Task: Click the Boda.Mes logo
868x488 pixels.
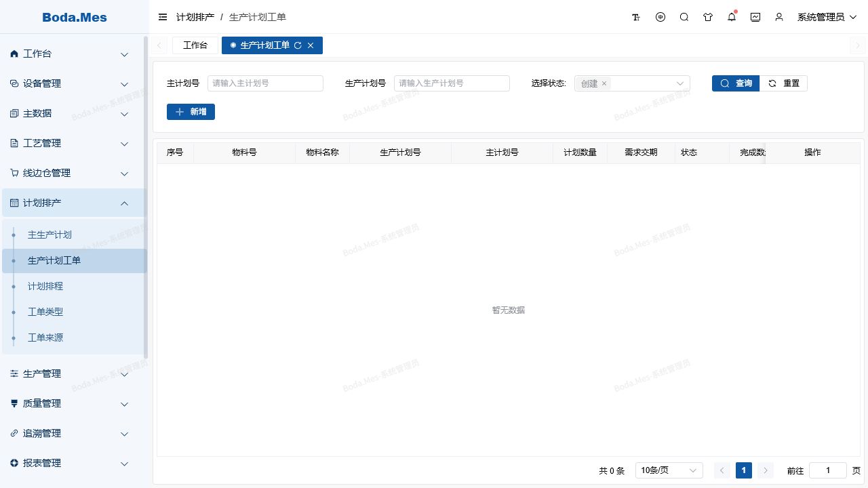Action: [75, 17]
